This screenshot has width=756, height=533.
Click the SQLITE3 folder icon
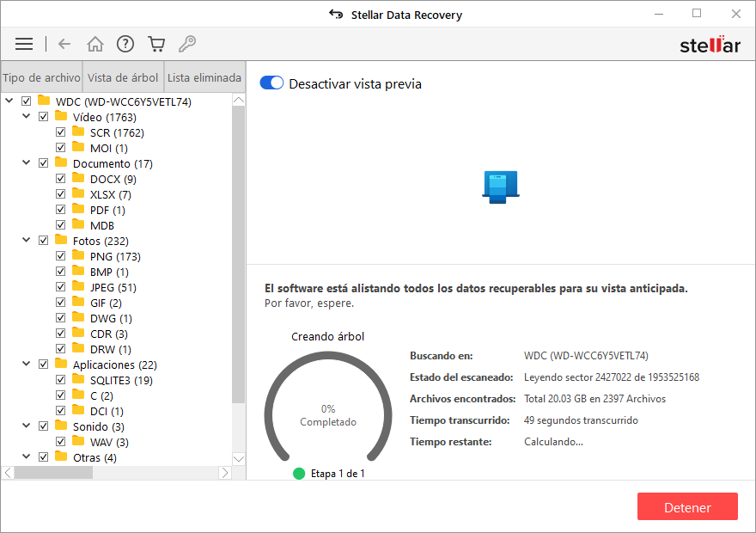[78, 379]
